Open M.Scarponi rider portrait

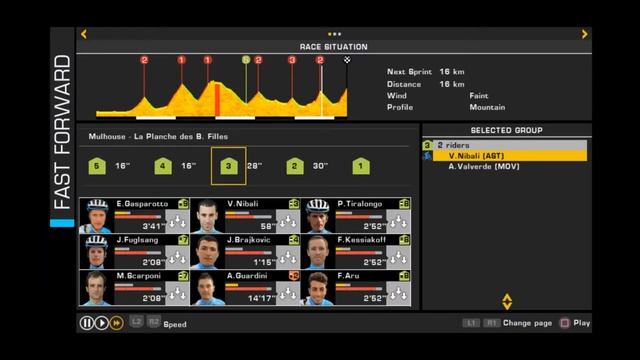[x=97, y=287]
